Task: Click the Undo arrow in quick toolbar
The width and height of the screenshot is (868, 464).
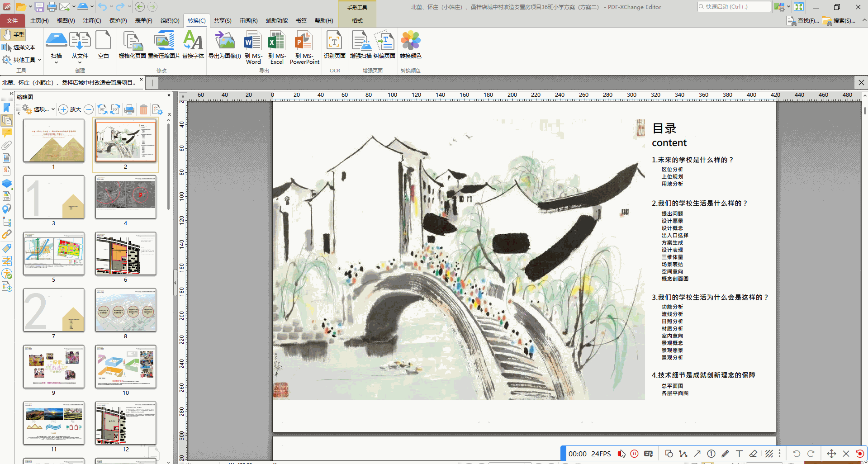Action: coord(102,7)
